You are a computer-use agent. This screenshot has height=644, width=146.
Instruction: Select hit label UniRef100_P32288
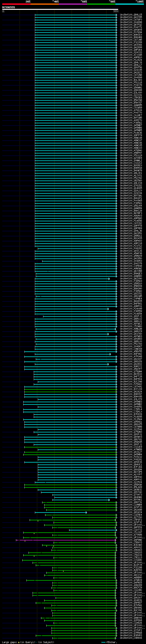click(x=131, y=567)
